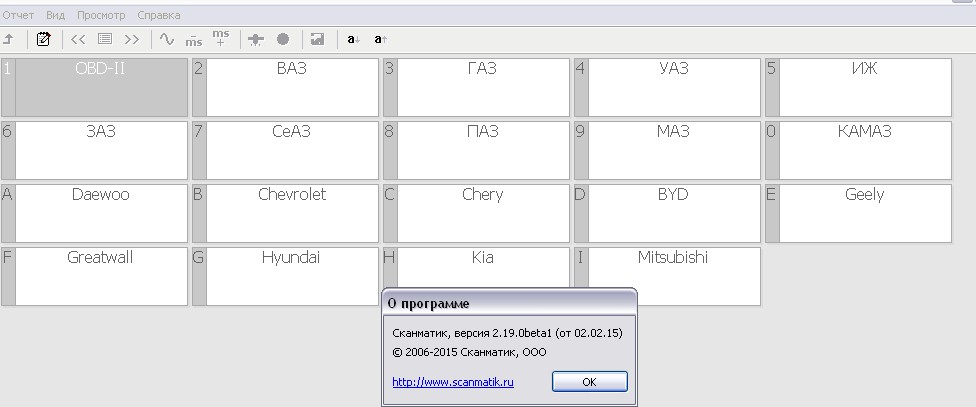Click the О программе dialog title bar
The image size is (976, 407).
pos(509,304)
